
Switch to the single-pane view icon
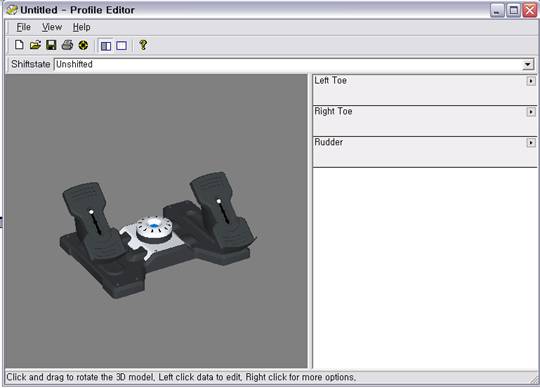click(122, 45)
